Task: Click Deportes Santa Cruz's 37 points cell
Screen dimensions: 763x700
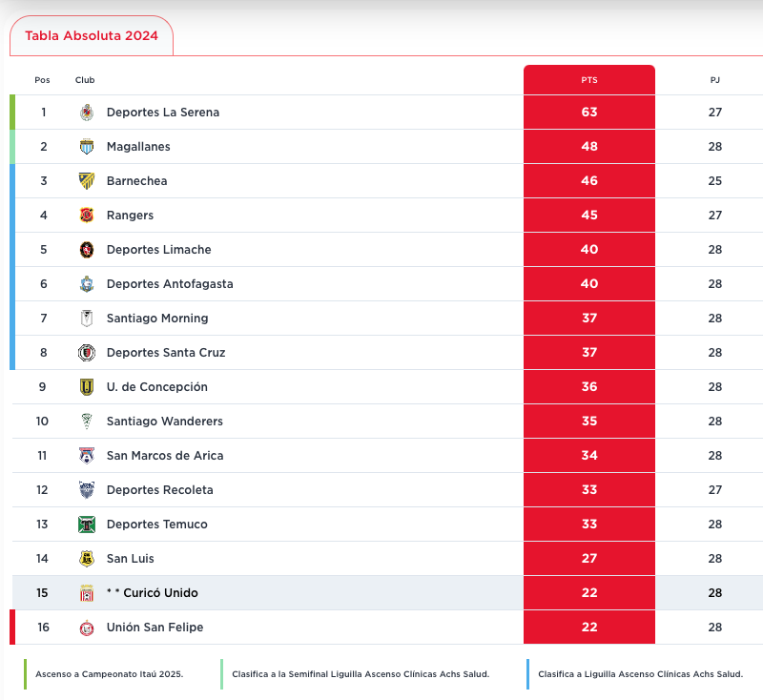Action: (x=589, y=353)
